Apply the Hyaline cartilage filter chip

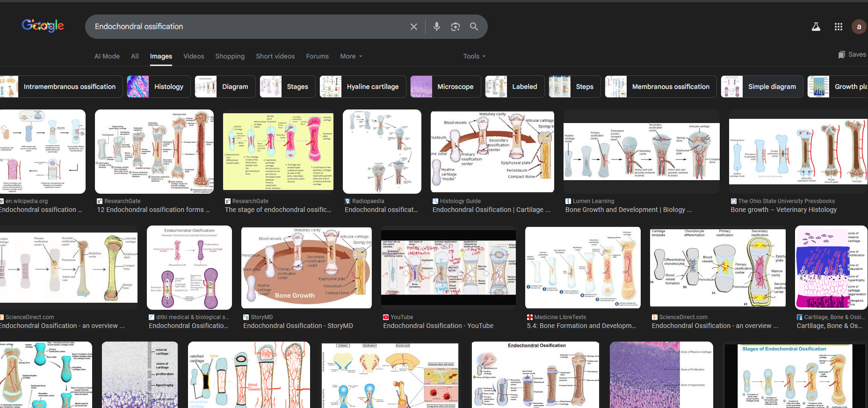tap(362, 87)
